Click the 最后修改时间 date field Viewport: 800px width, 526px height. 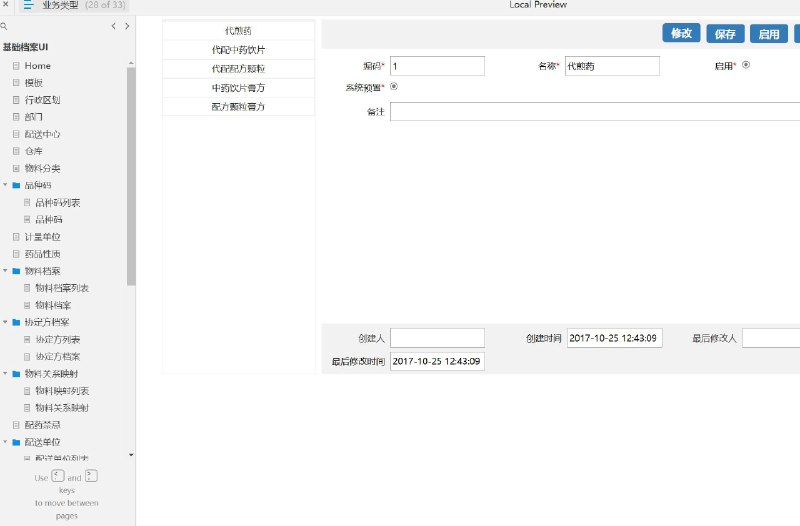point(437,361)
